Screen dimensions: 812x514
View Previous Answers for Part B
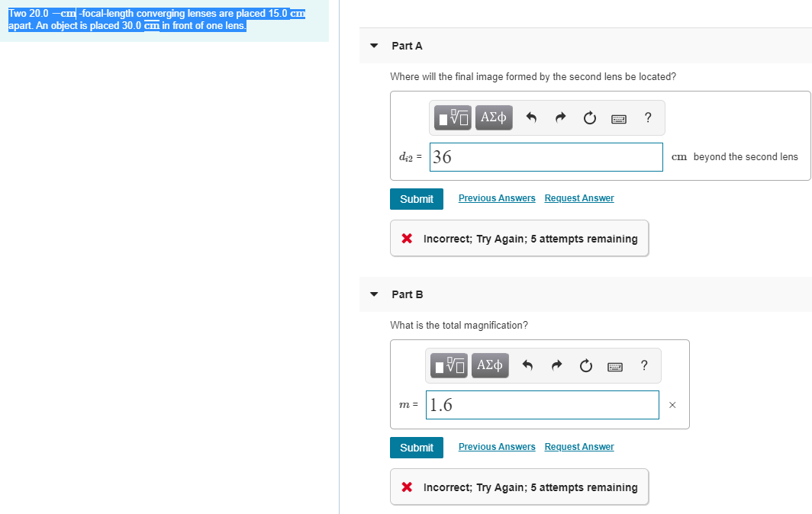(496, 446)
